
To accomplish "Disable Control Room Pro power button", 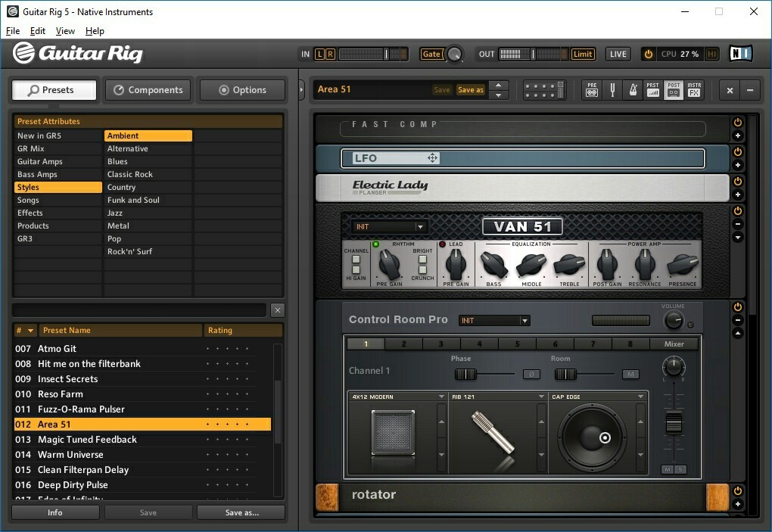I will click(737, 307).
